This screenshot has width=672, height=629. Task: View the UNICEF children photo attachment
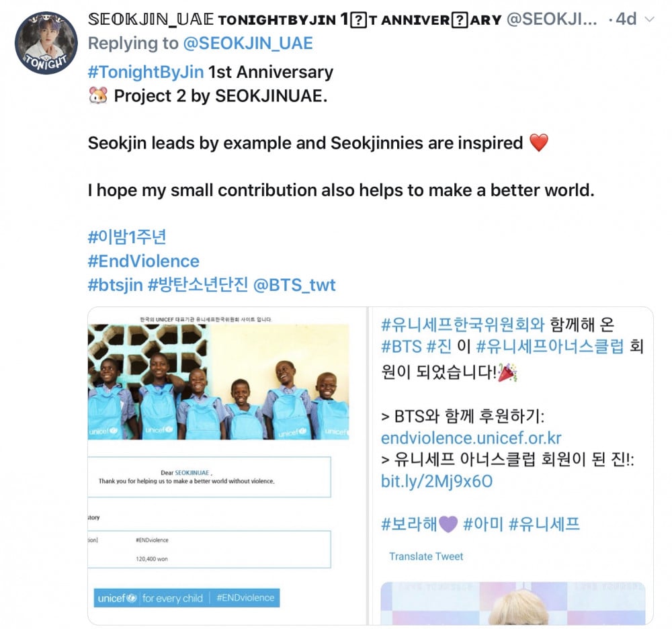[218, 382]
